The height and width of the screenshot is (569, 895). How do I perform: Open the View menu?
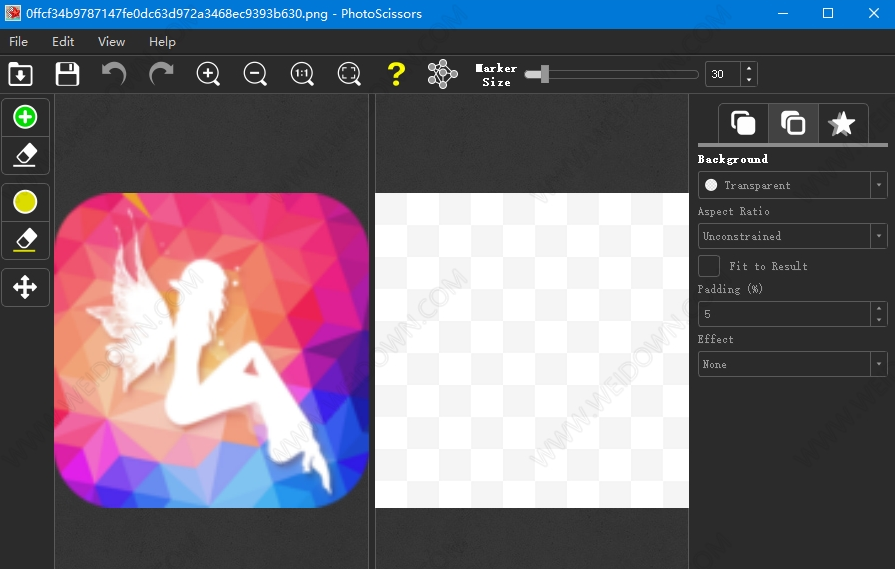[111, 42]
